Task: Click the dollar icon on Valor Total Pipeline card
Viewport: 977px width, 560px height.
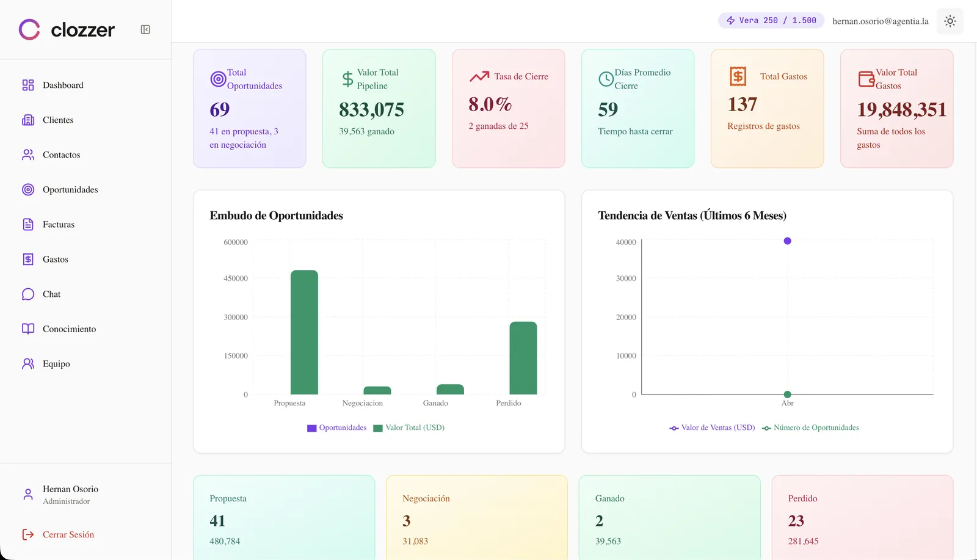Action: pyautogui.click(x=347, y=79)
